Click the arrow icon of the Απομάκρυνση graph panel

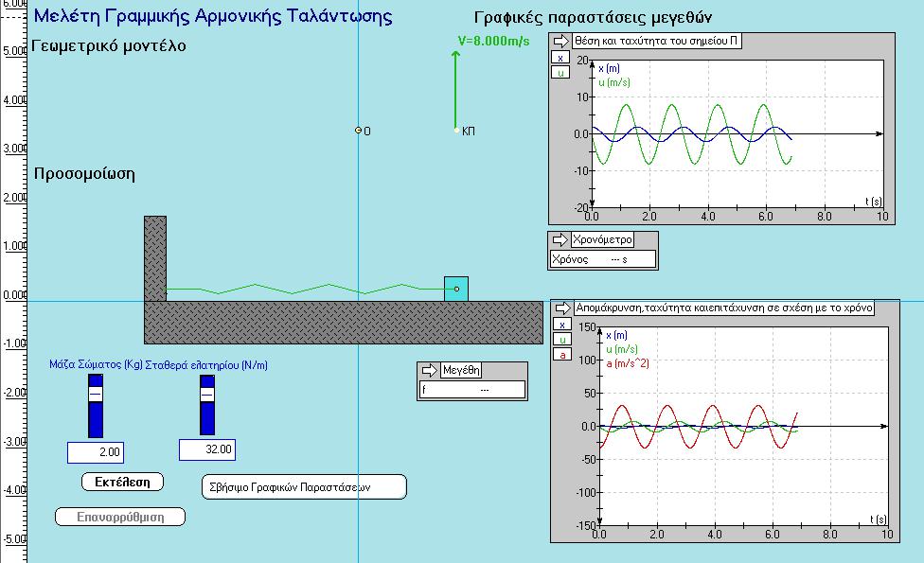(x=563, y=308)
